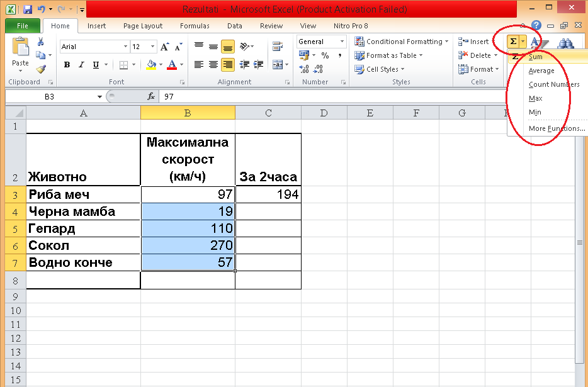Click the Cut scissors icon
This screenshot has height=387, width=588.
point(40,42)
